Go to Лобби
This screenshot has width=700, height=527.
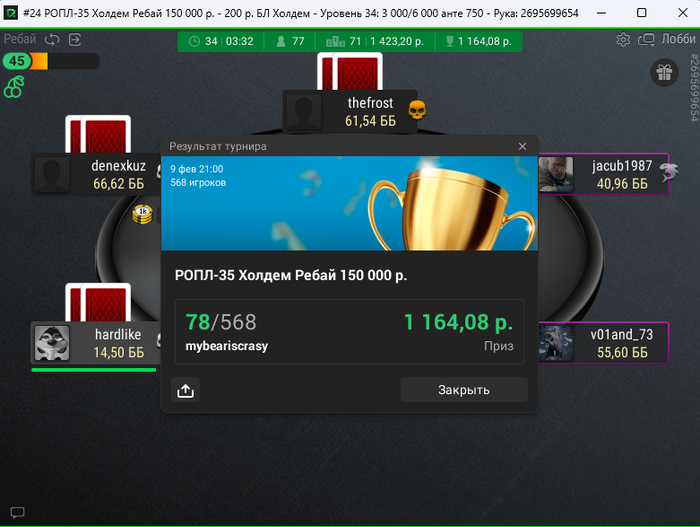click(x=678, y=39)
